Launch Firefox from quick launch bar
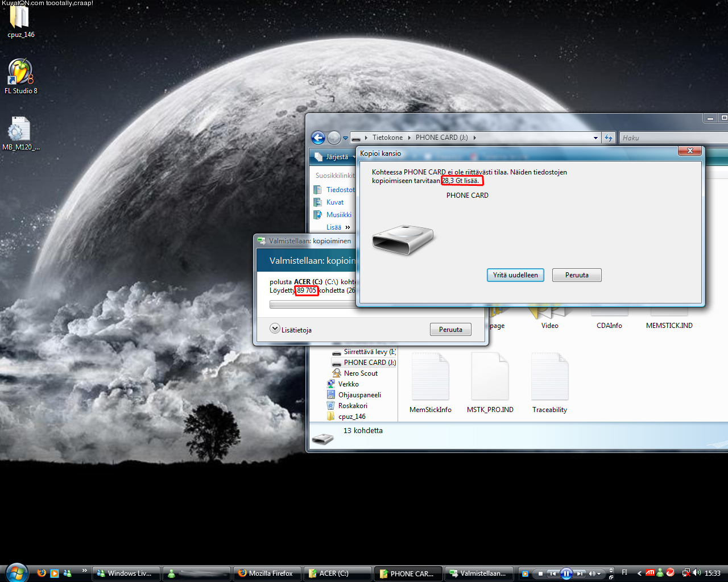 coord(42,573)
